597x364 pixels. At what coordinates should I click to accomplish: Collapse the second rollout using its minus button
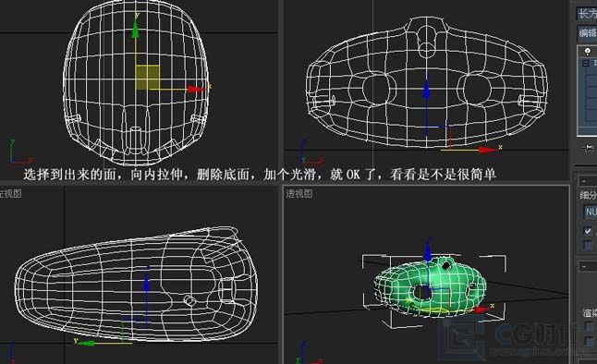[584, 266]
